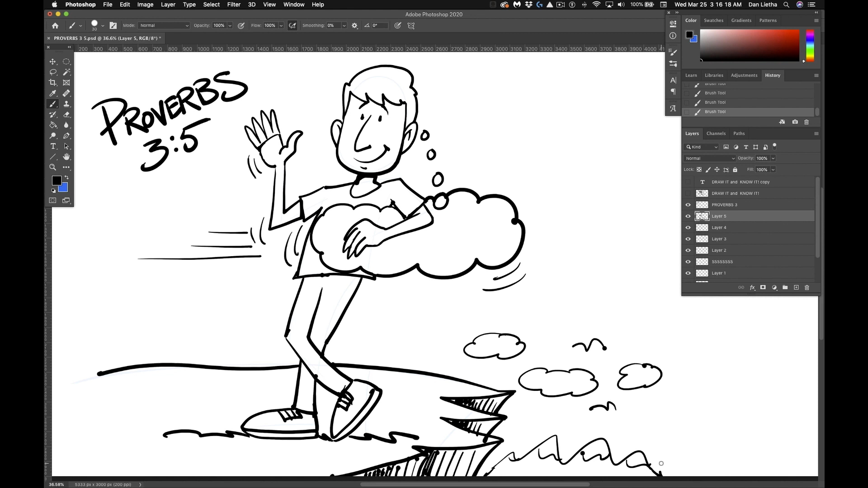Switch to the Swatches tab
Image resolution: width=868 pixels, height=488 pixels.
pyautogui.click(x=713, y=20)
